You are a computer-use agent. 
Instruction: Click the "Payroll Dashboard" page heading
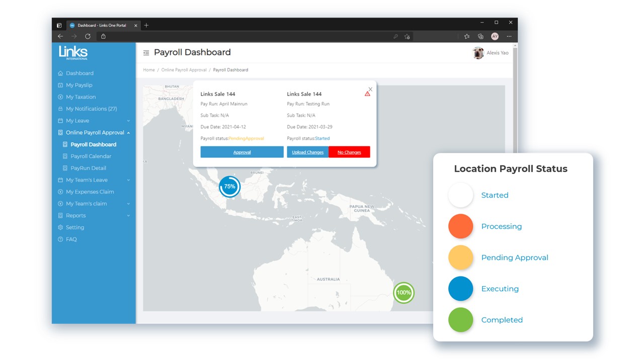[x=192, y=52]
